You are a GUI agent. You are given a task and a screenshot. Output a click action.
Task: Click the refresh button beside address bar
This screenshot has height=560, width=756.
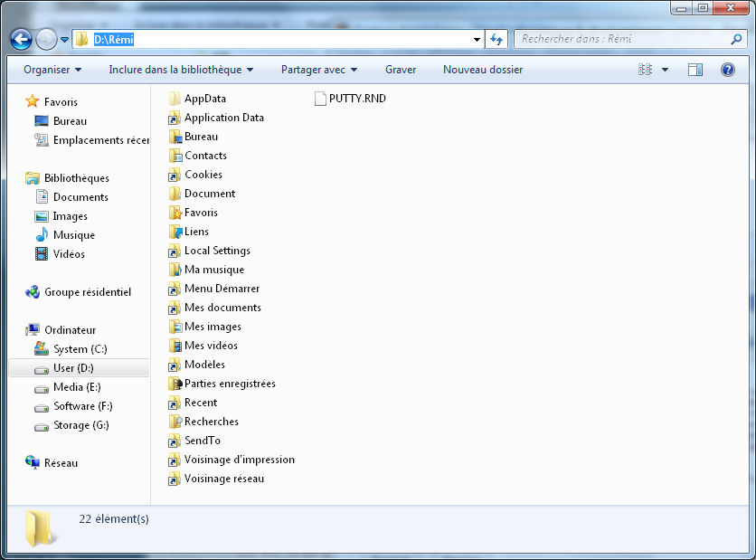[x=496, y=39]
